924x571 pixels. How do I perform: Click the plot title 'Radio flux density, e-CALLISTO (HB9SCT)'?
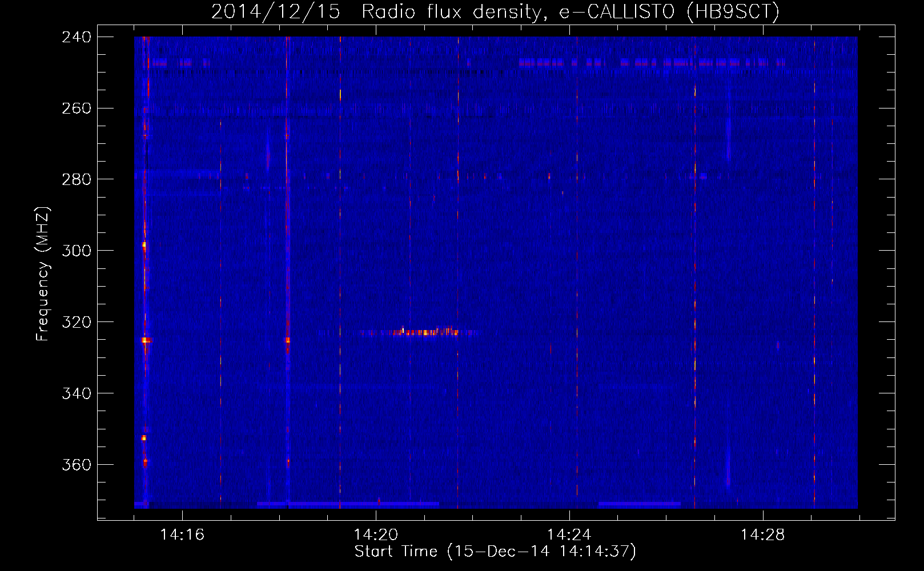click(570, 11)
